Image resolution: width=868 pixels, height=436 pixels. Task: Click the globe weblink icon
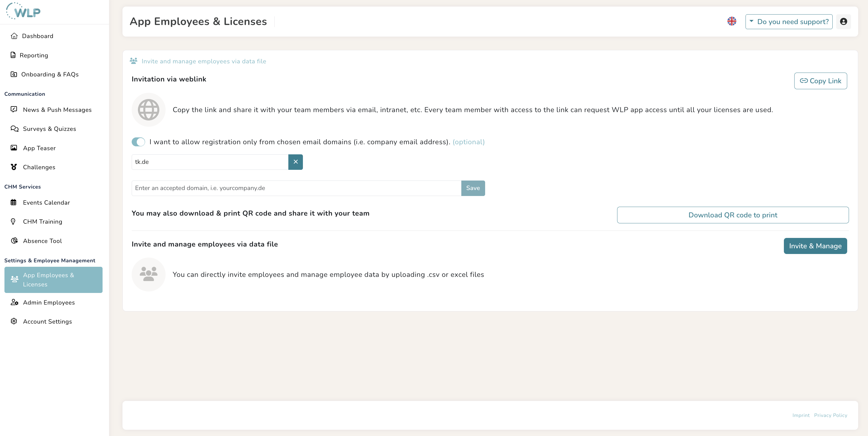pyautogui.click(x=148, y=109)
